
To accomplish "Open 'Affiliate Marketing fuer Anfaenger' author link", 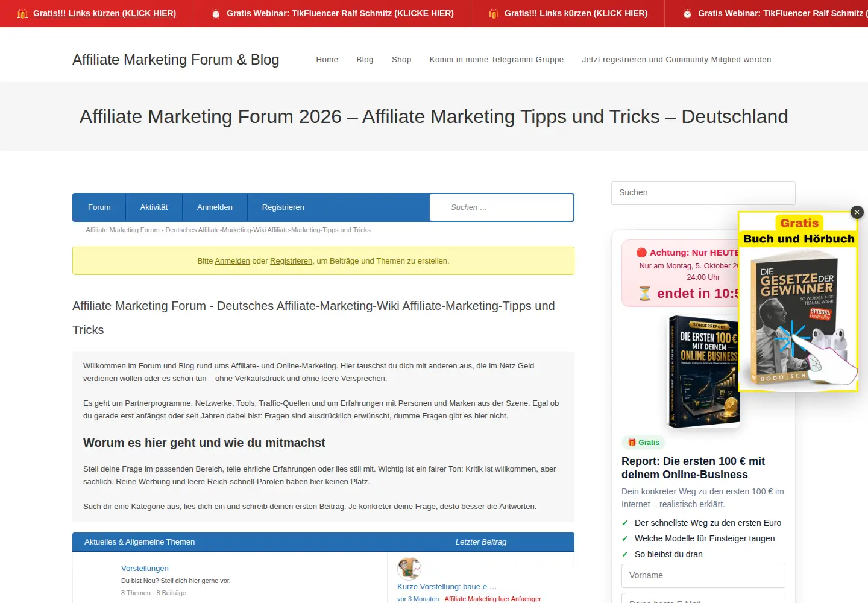I will [x=492, y=599].
